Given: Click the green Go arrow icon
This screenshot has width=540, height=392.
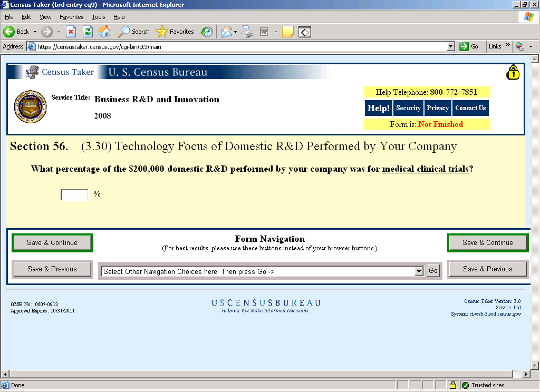Looking at the screenshot, I should click(464, 46).
